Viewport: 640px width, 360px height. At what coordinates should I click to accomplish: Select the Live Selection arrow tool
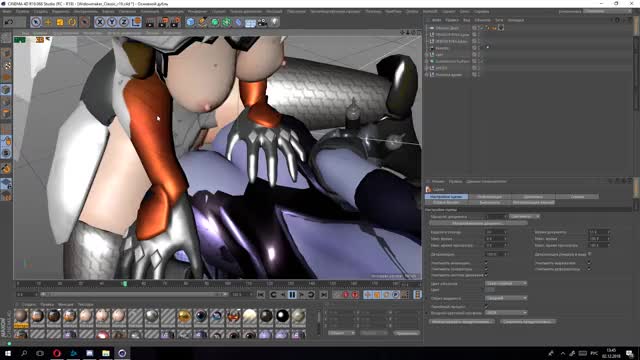pos(36,22)
